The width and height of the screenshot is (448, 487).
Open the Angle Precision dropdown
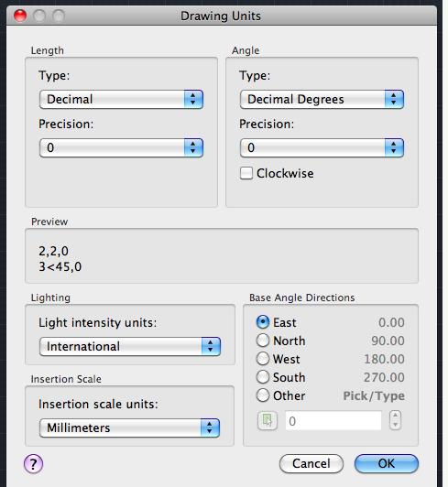coord(322,148)
